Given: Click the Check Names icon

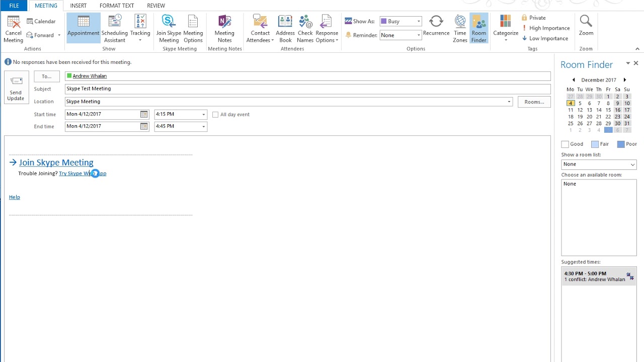Looking at the screenshot, I should (x=305, y=22).
